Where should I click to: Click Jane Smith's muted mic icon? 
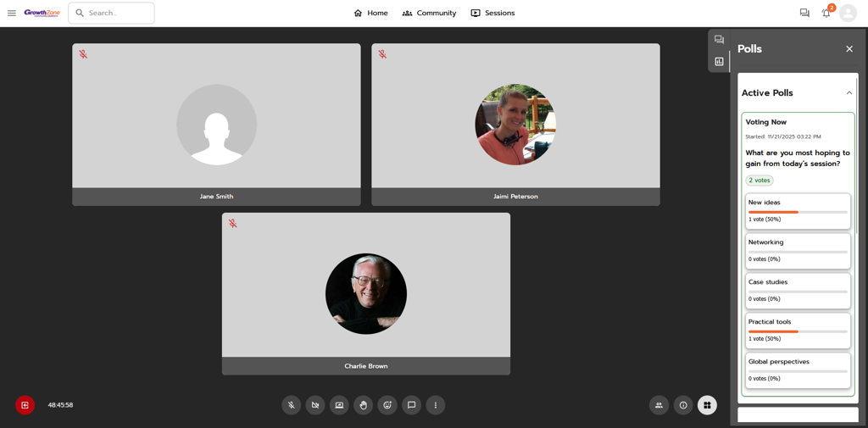click(83, 54)
